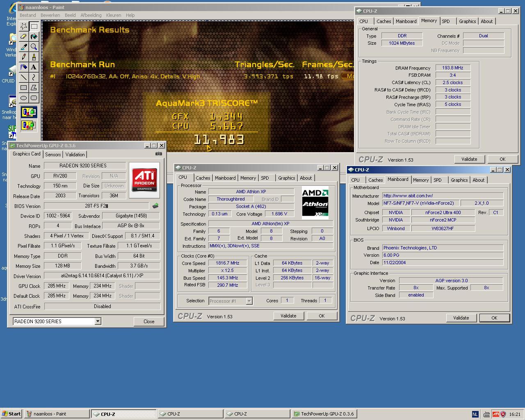
Task: Select the Ellipse shape tool
Action: (x=24, y=98)
